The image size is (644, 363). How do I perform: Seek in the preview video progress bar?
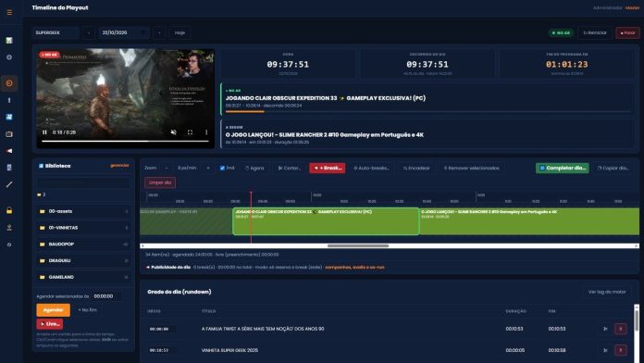125,141
